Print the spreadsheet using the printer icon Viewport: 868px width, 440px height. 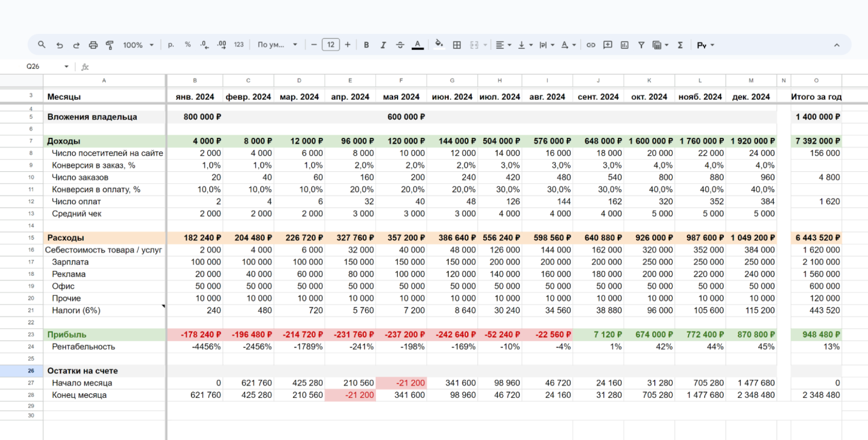93,45
